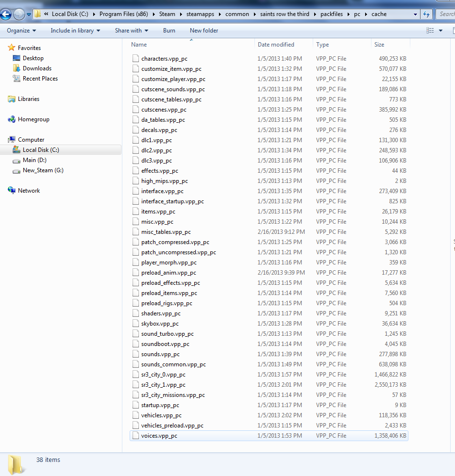Select file icon for characters.vpp_pc
This screenshot has height=476, width=455.
[x=135, y=59]
